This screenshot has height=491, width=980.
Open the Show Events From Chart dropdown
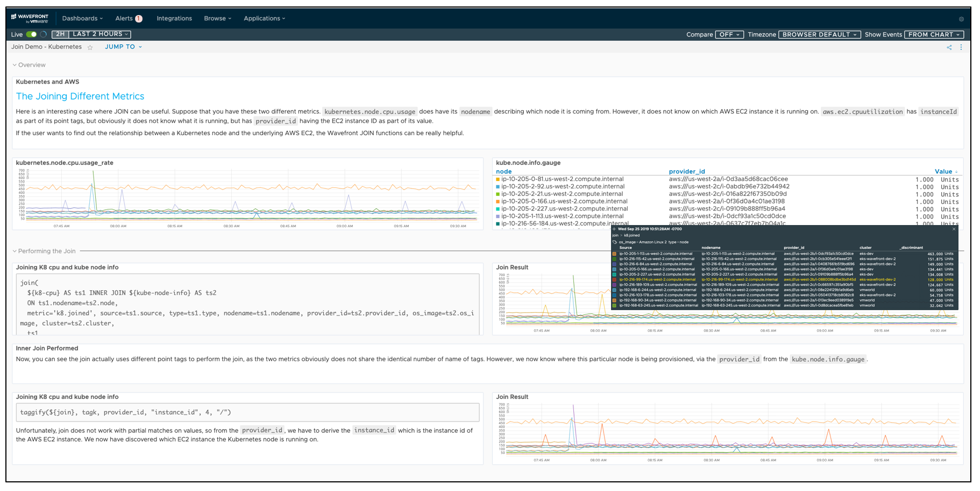point(934,34)
